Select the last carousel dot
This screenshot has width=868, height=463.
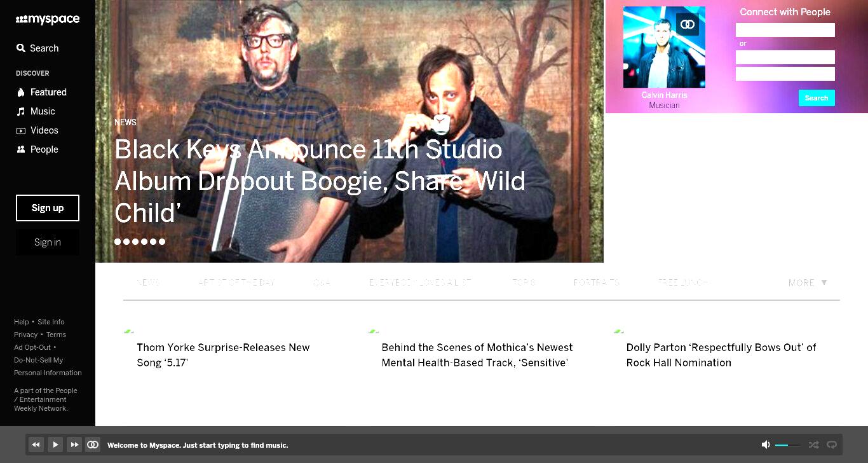[x=162, y=242]
